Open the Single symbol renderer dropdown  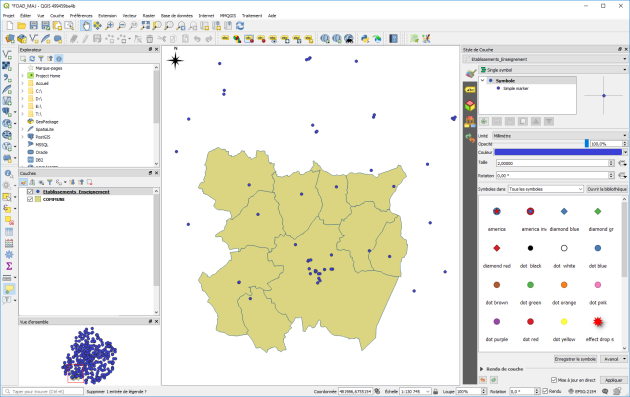click(x=553, y=70)
